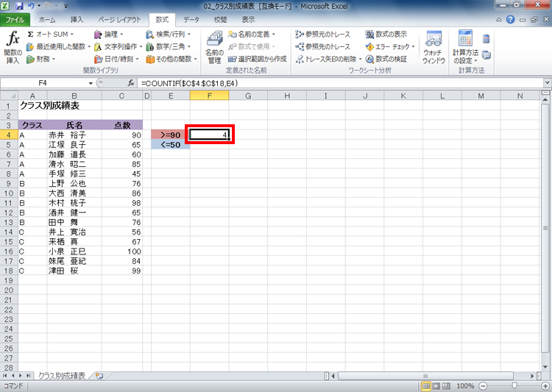
Task: Expand the Remove Arrows dropdown arrow
Action: (x=360, y=59)
